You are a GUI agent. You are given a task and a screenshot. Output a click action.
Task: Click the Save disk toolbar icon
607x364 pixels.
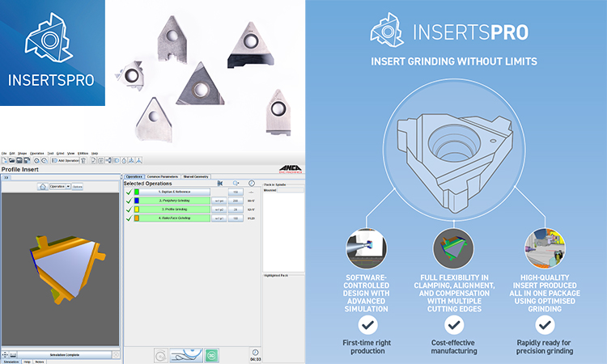(18, 161)
